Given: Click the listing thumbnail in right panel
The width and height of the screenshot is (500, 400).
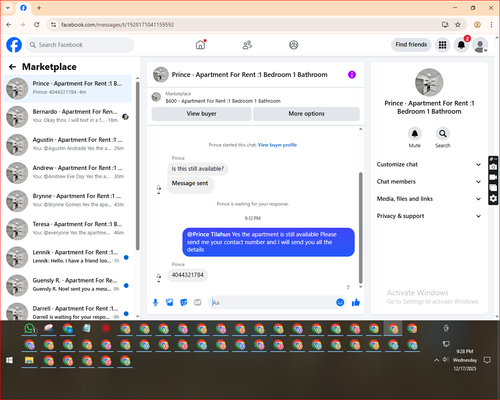Looking at the screenshot, I should coord(429,82).
